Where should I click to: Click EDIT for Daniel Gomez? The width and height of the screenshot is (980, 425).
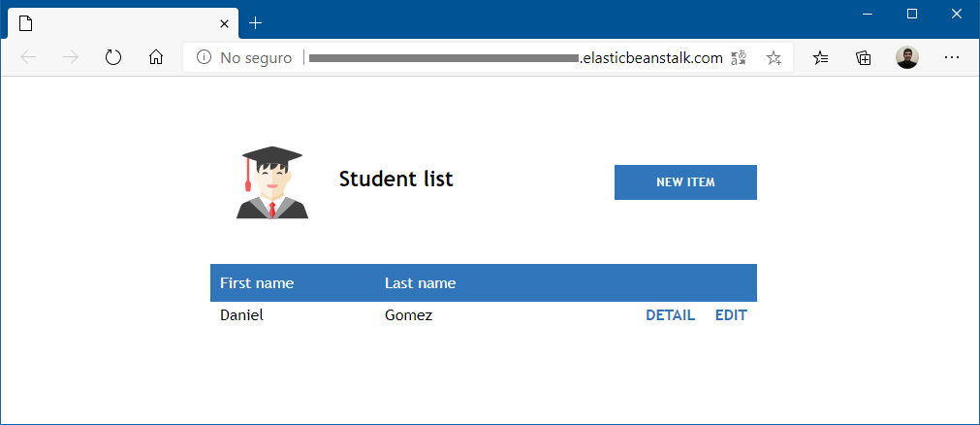[x=731, y=315]
